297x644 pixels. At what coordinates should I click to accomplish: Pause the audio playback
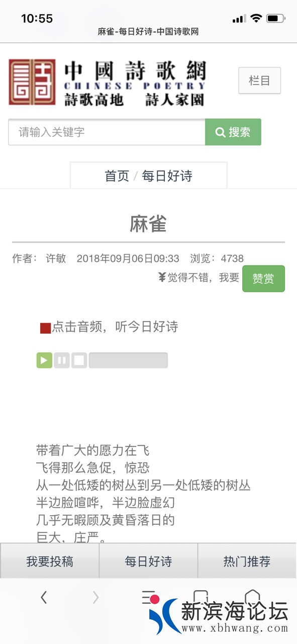62,360
